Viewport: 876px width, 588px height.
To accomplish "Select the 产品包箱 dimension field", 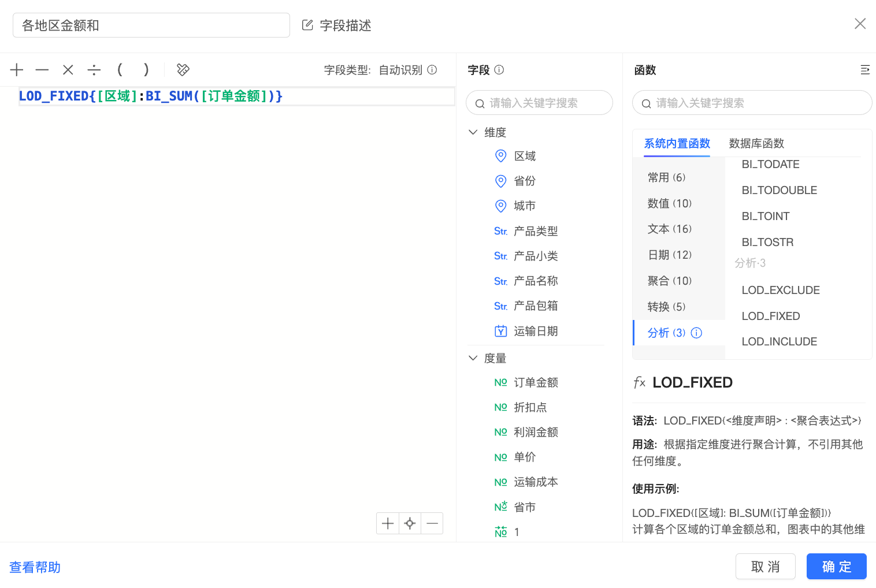I will [x=536, y=306].
